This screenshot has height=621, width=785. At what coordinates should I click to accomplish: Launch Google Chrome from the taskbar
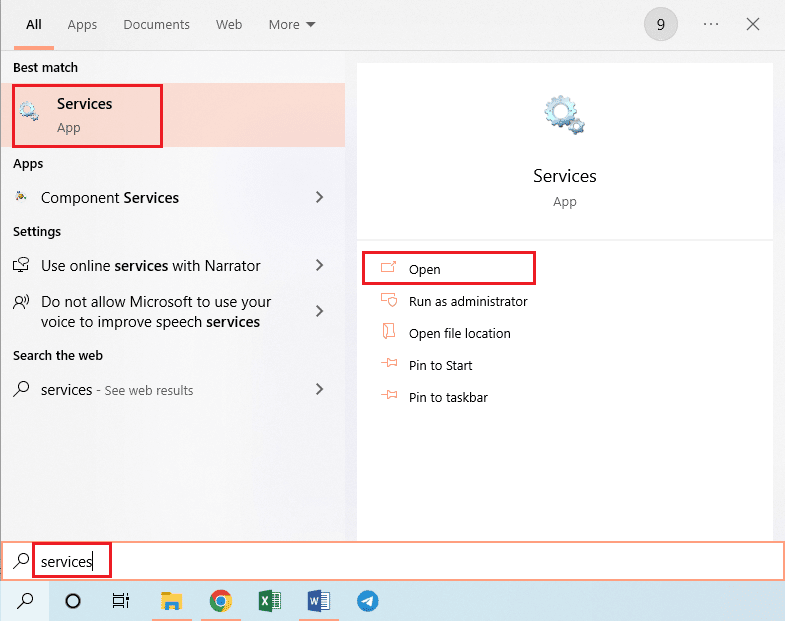pos(221,601)
